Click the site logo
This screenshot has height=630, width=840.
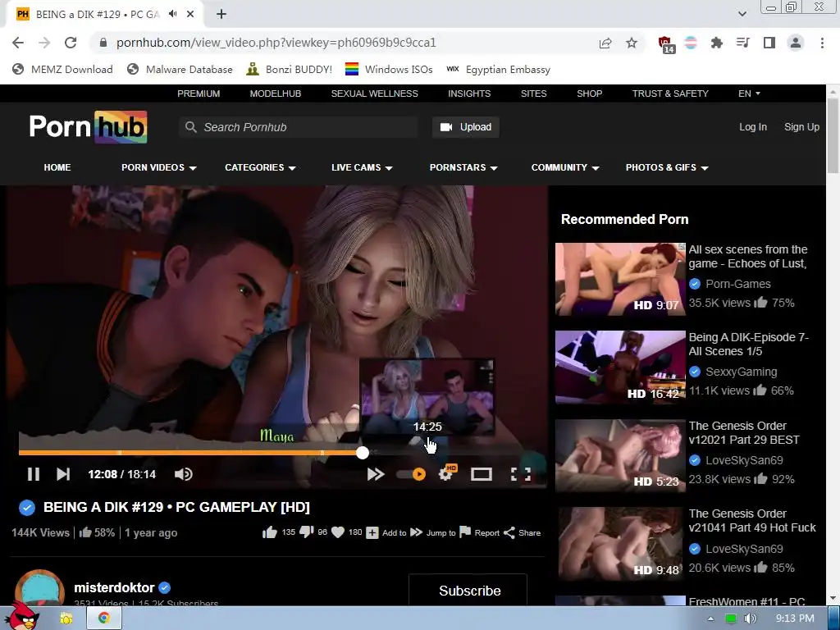89,127
